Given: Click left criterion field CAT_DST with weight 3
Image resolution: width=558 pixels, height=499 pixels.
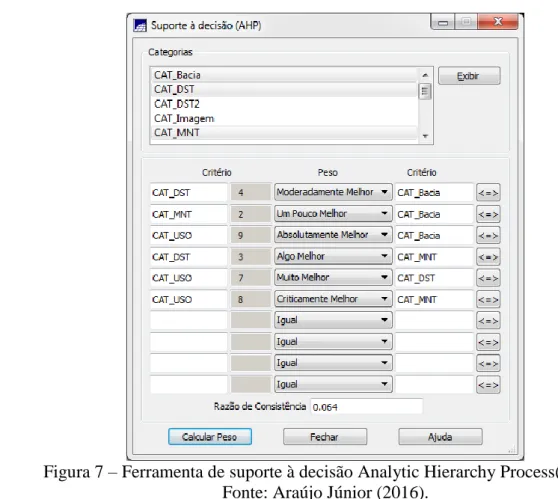Looking at the screenshot, I should (189, 257).
